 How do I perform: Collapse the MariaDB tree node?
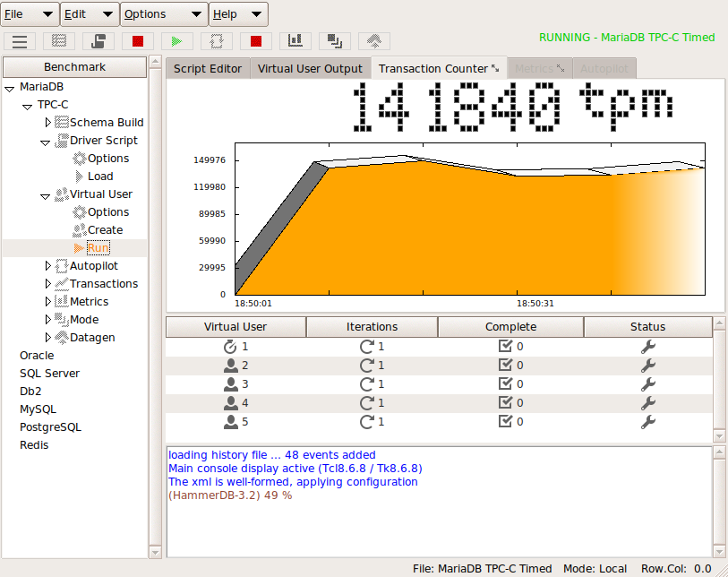[9, 88]
